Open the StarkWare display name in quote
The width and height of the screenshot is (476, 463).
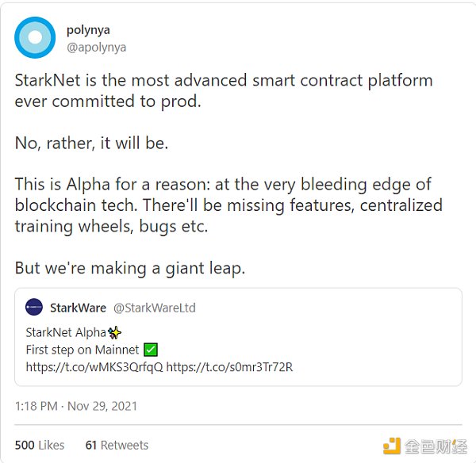(78, 308)
